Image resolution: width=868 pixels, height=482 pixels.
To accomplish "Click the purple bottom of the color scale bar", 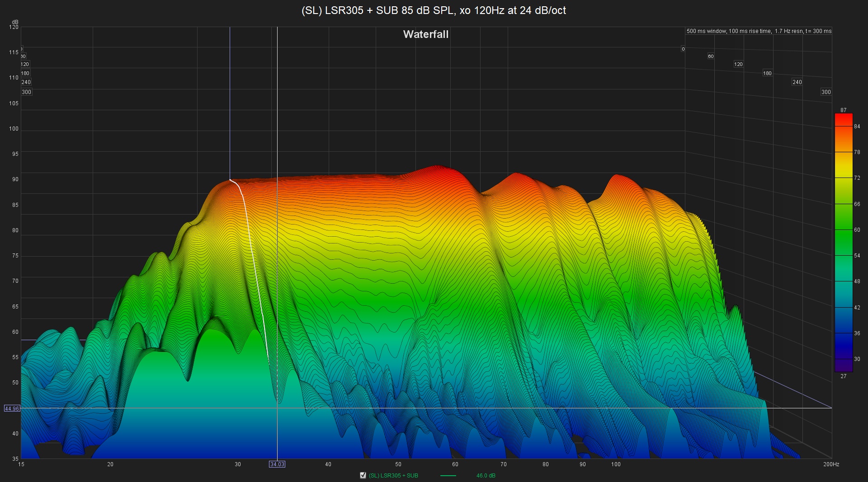I will point(844,366).
